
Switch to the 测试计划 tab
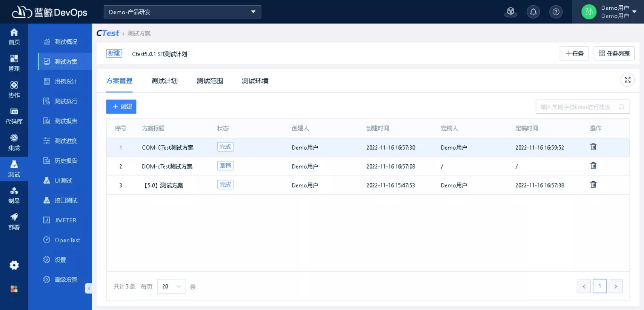pos(164,81)
